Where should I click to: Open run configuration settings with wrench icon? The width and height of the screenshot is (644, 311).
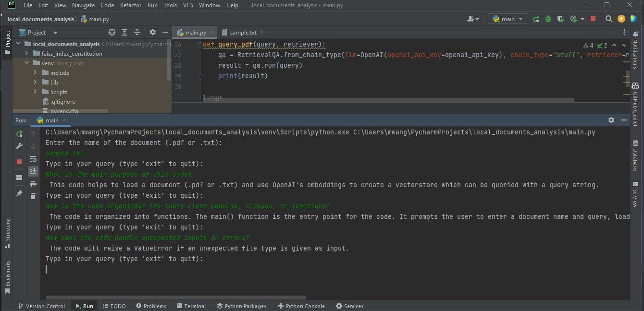pyautogui.click(x=19, y=146)
